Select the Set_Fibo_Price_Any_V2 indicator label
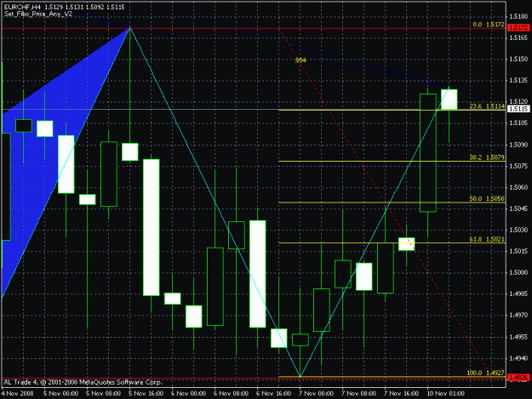 point(38,14)
